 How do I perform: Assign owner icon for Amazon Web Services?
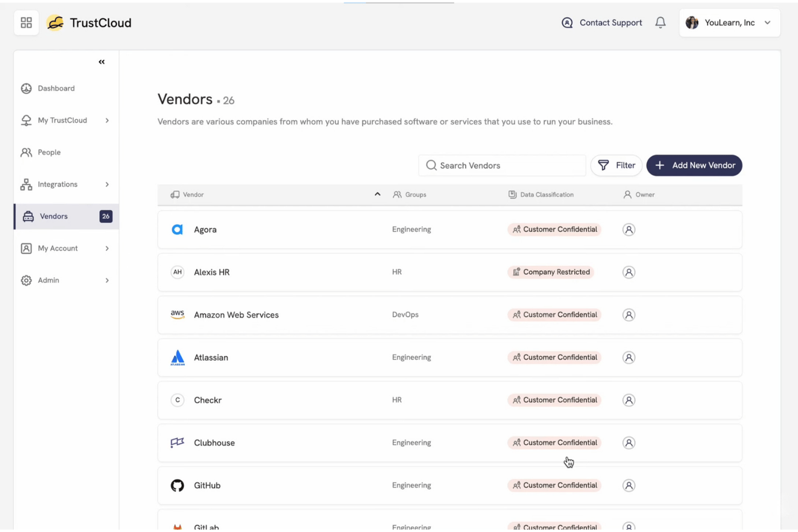[x=629, y=315]
